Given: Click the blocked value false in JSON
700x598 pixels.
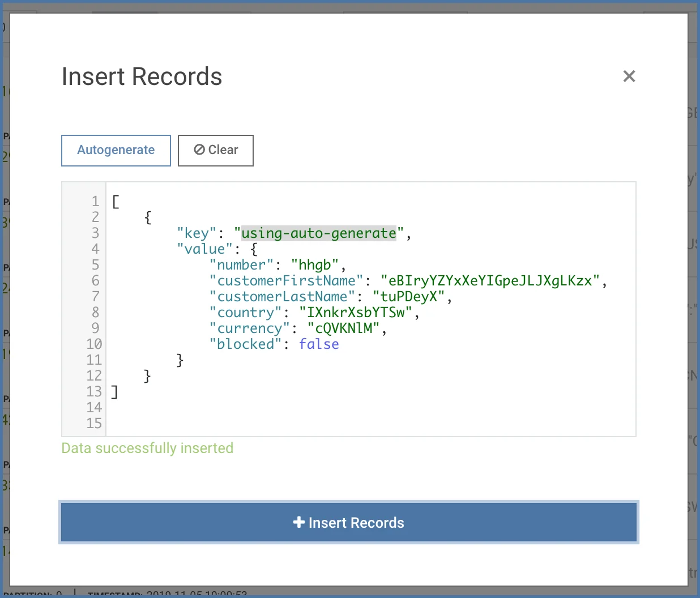Looking at the screenshot, I should coord(319,344).
